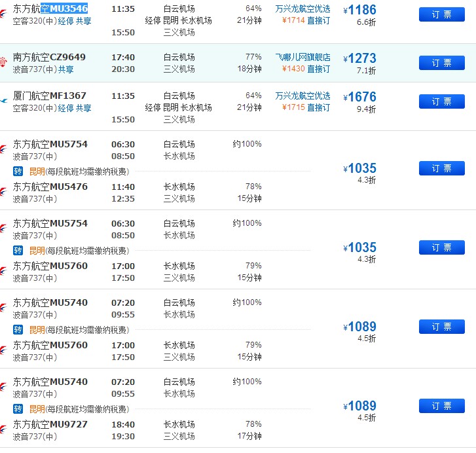Click the China Eastern logo beside MU9727
The height and width of the screenshot is (453, 476).
click(3, 429)
